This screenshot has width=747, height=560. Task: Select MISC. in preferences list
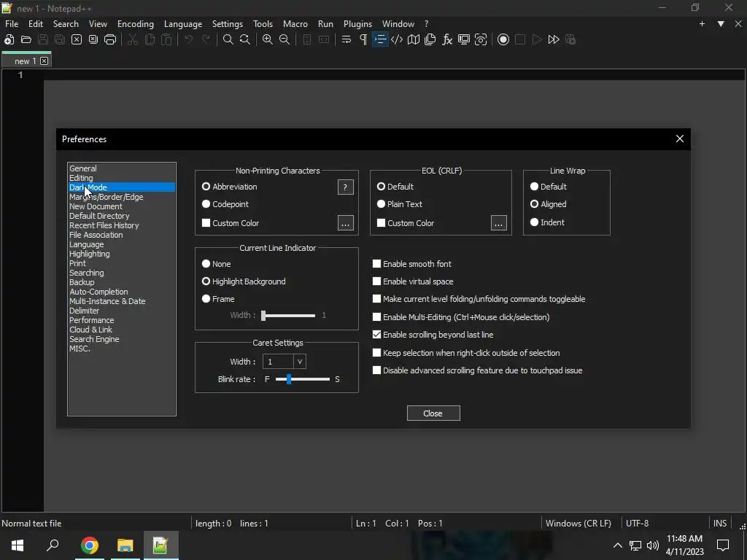pos(80,349)
